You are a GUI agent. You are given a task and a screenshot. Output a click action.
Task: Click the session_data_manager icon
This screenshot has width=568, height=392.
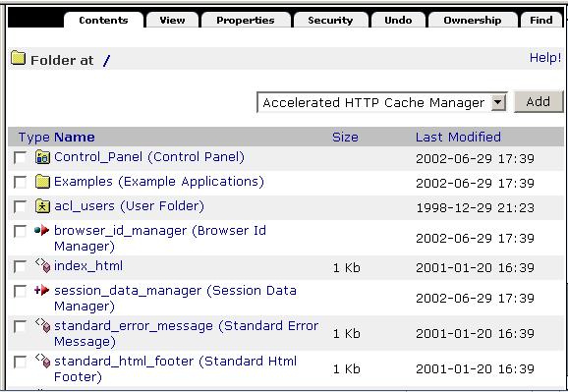41,290
